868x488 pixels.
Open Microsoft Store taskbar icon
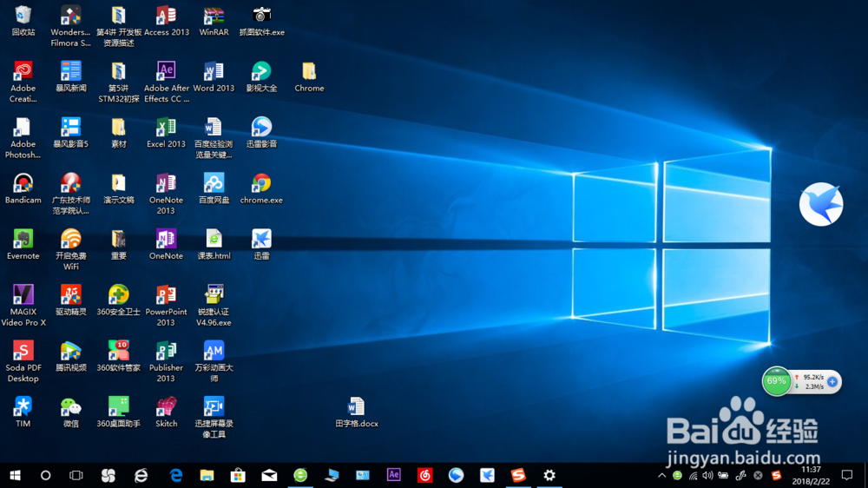pos(238,475)
